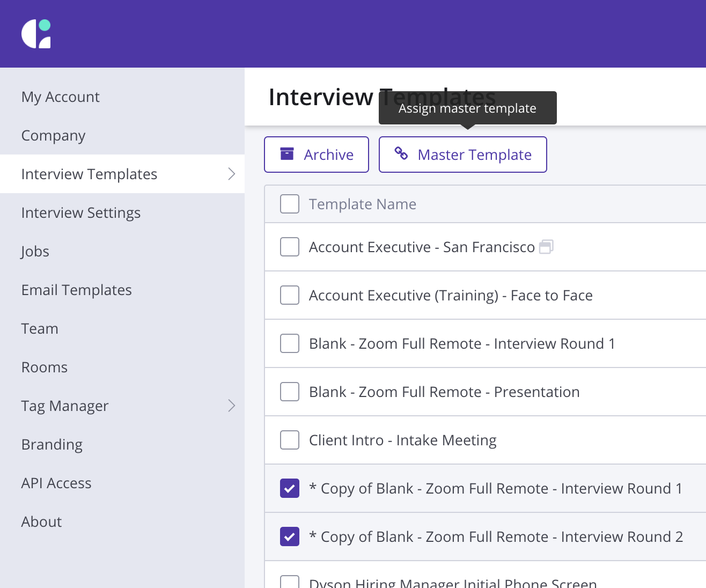Go to Interview Settings

coord(81,212)
